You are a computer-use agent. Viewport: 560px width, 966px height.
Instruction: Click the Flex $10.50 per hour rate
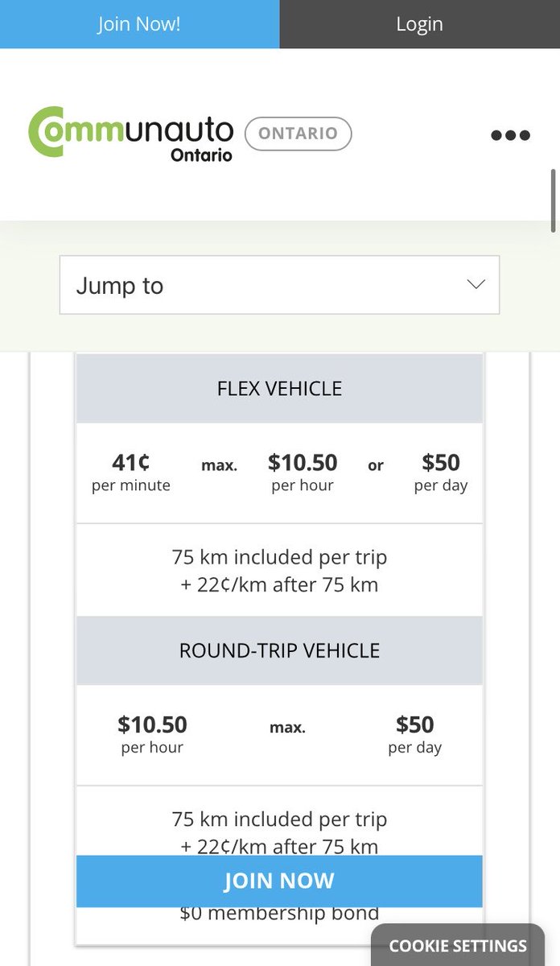(303, 473)
